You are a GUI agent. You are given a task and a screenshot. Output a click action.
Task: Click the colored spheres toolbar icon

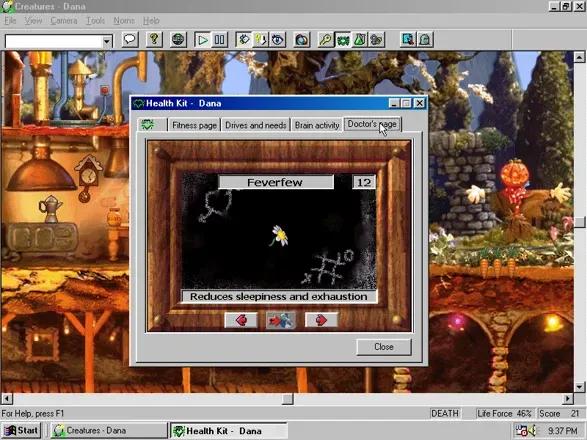(x=302, y=39)
